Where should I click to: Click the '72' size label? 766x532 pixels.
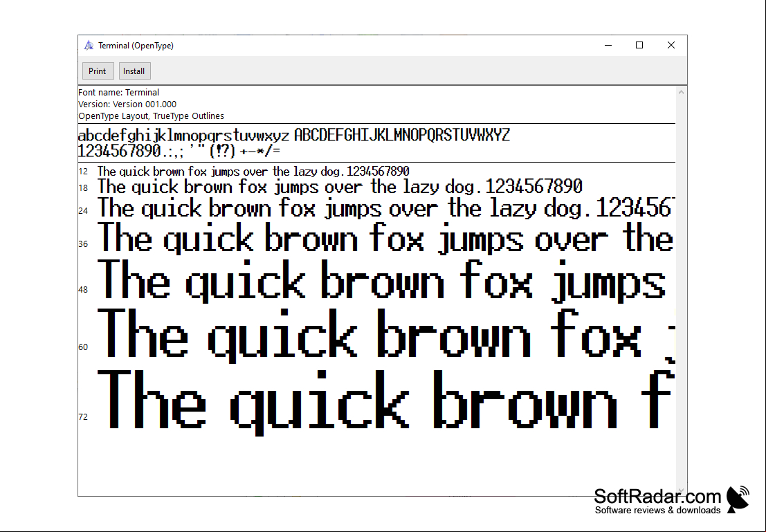[x=83, y=416]
